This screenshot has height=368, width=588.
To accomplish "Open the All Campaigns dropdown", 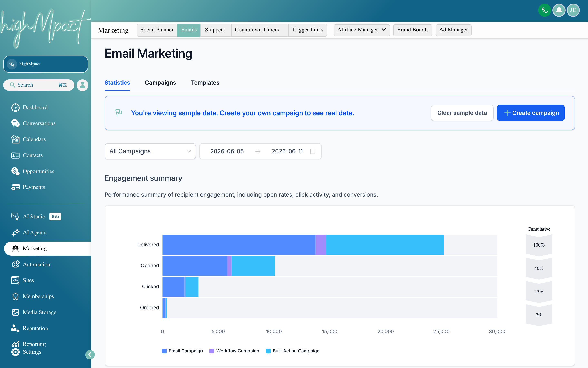I will click(x=150, y=151).
